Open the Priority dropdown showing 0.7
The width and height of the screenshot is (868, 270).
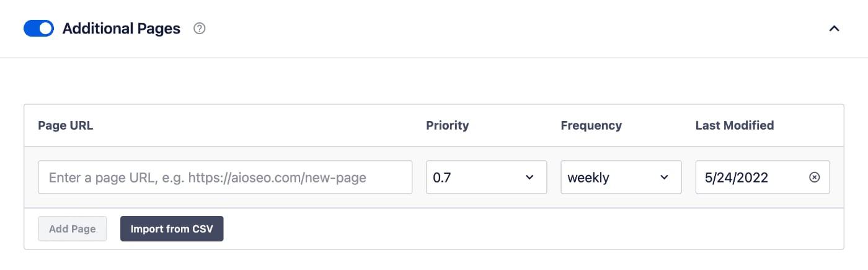tap(487, 178)
